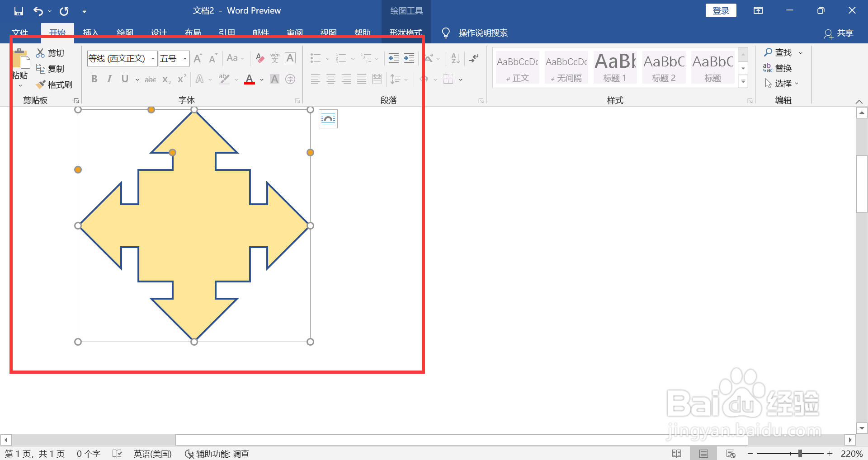The width and height of the screenshot is (868, 460).
Task: Click the text highlight color pen
Action: [224, 79]
